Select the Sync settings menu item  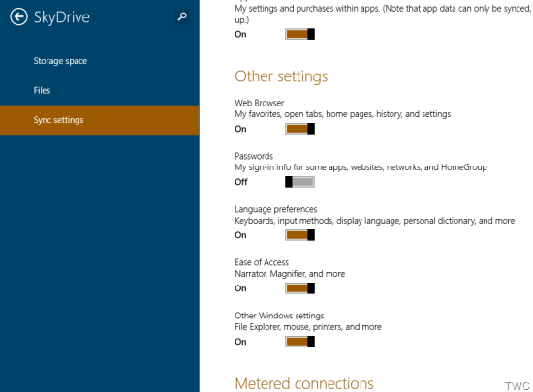99,120
